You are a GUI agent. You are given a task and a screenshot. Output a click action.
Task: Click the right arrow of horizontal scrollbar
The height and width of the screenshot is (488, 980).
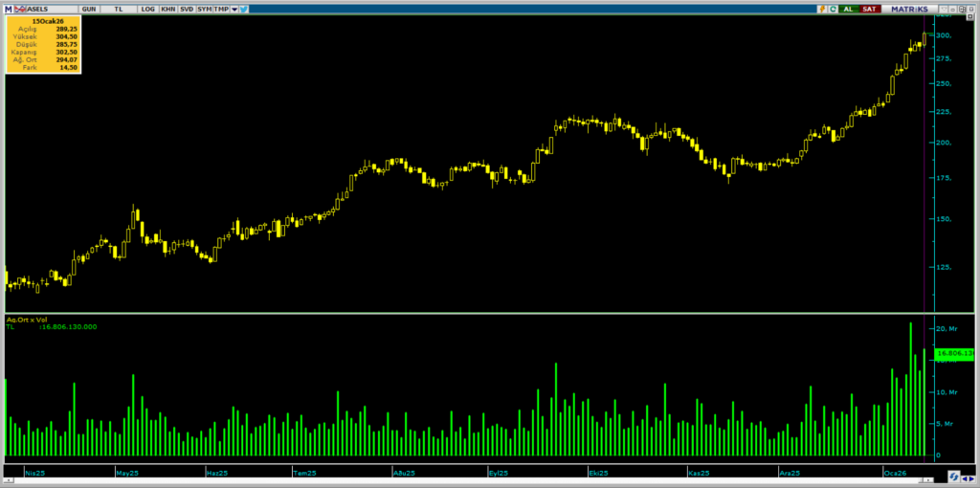(928, 480)
